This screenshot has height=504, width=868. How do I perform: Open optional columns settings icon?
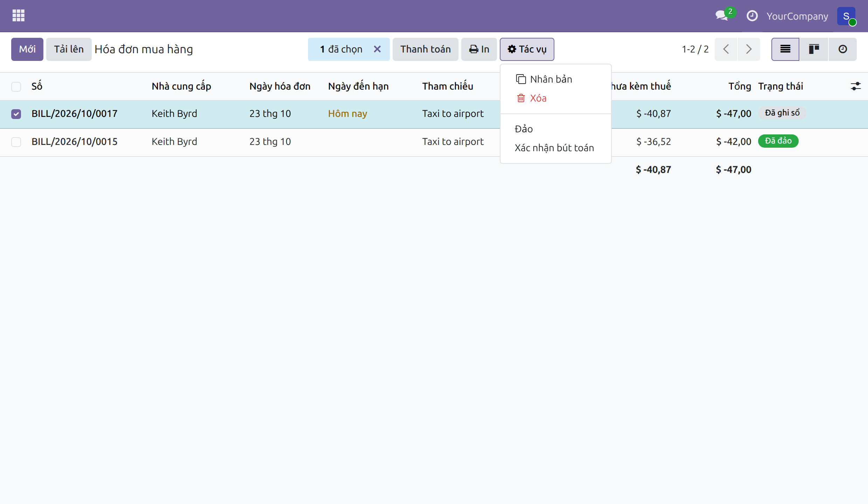point(855,86)
